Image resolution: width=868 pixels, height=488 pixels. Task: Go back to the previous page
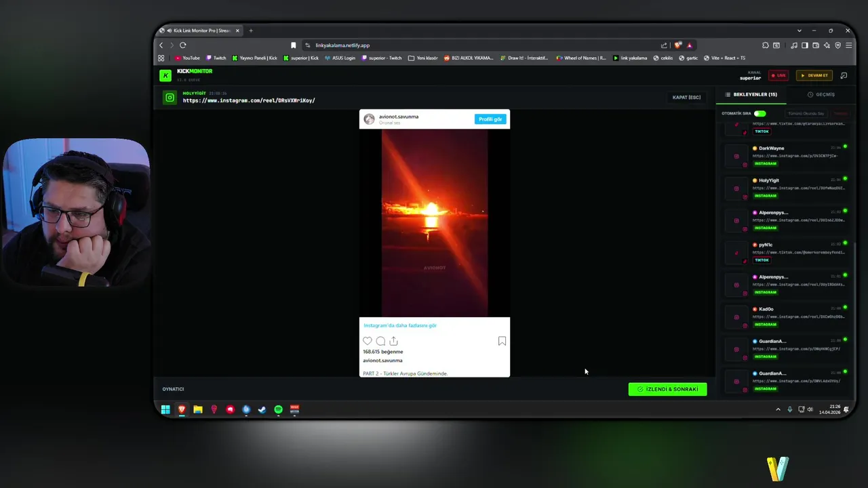click(x=161, y=45)
